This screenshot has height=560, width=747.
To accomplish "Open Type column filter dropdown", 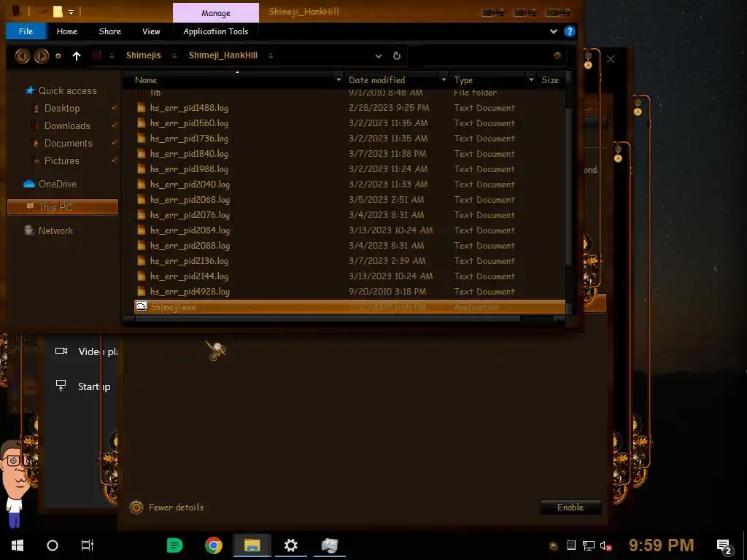I will tap(531, 80).
